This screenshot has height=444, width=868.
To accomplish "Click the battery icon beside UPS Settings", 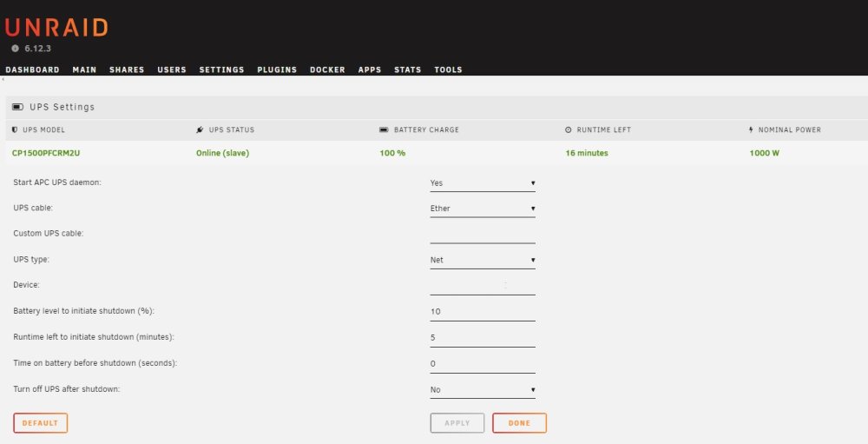I will (17, 106).
